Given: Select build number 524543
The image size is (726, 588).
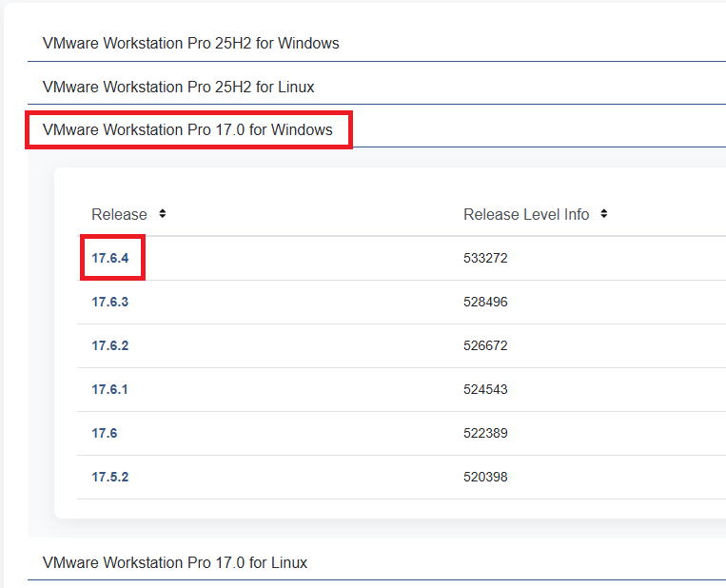Looking at the screenshot, I should [485, 389].
